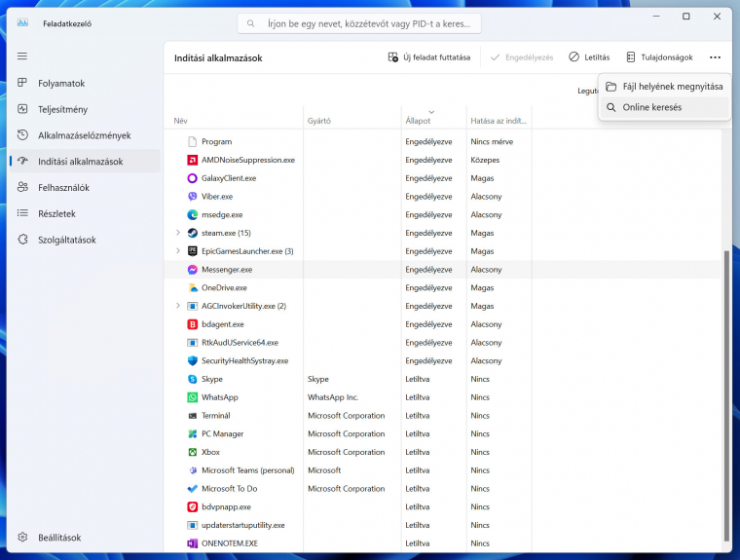Select the Messenger.exe row name
Screen dimensions: 740x560
227,270
